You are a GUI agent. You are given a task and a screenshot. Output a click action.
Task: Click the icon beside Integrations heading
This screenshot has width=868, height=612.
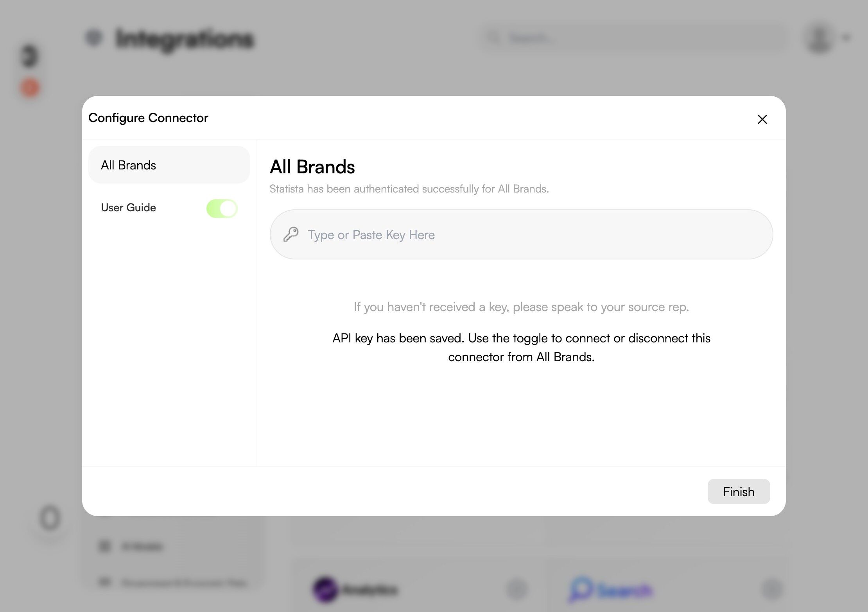pos(94,38)
